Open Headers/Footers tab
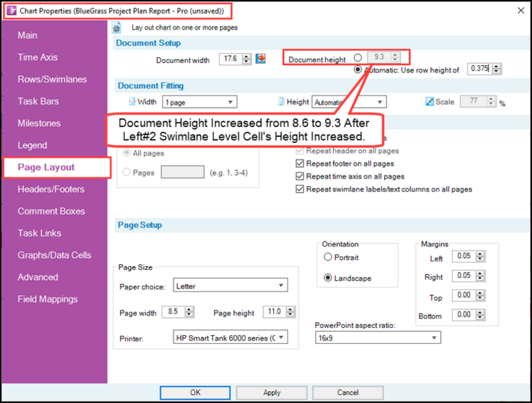 [51, 189]
